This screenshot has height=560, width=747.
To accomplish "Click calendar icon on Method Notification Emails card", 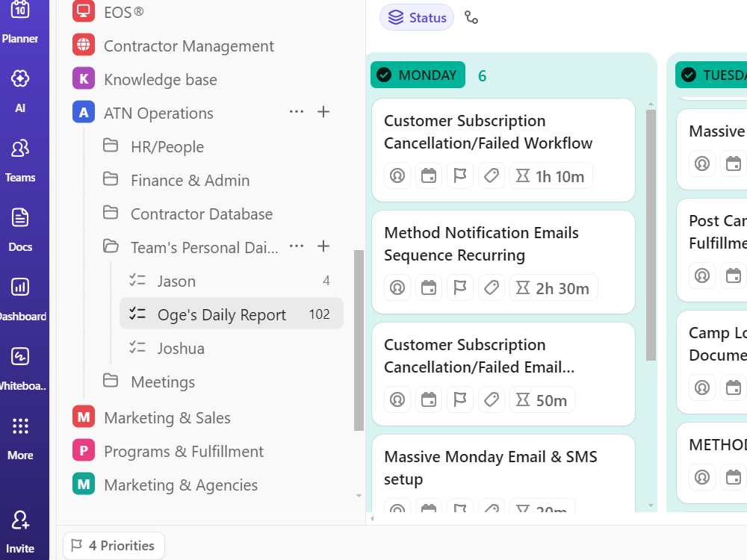I will (x=429, y=287).
